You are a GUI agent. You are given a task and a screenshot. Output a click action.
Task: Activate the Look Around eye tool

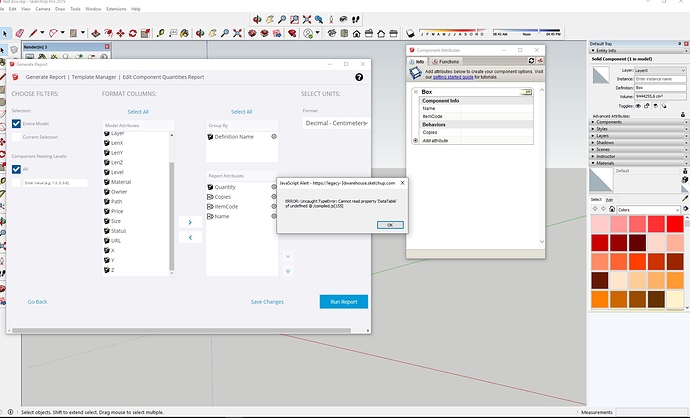point(343,19)
